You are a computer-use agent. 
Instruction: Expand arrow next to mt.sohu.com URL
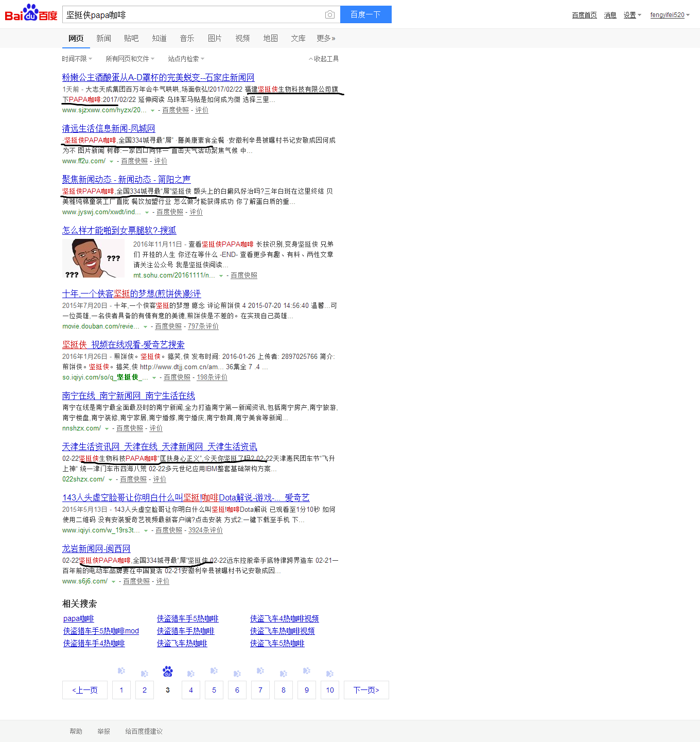[x=221, y=276]
